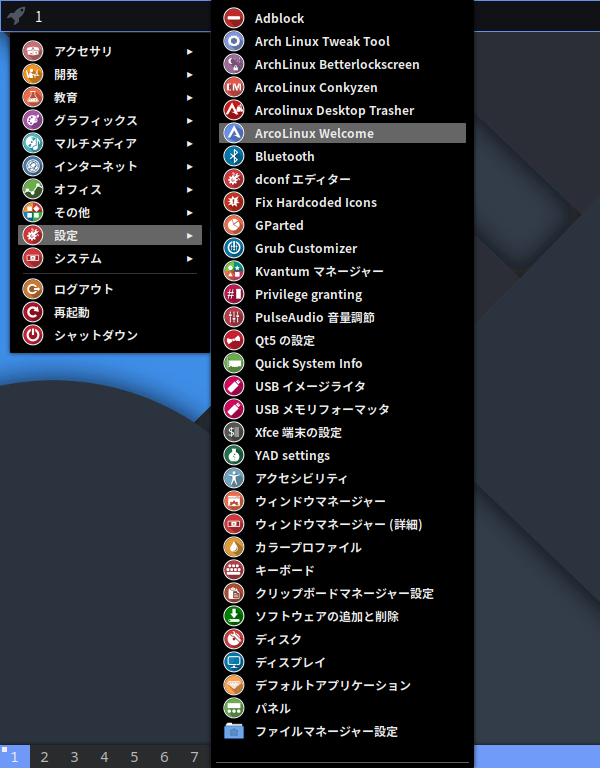Image resolution: width=600 pixels, height=768 pixels.
Task: Click the ArcoLinux Welcome icon
Action: tap(234, 133)
